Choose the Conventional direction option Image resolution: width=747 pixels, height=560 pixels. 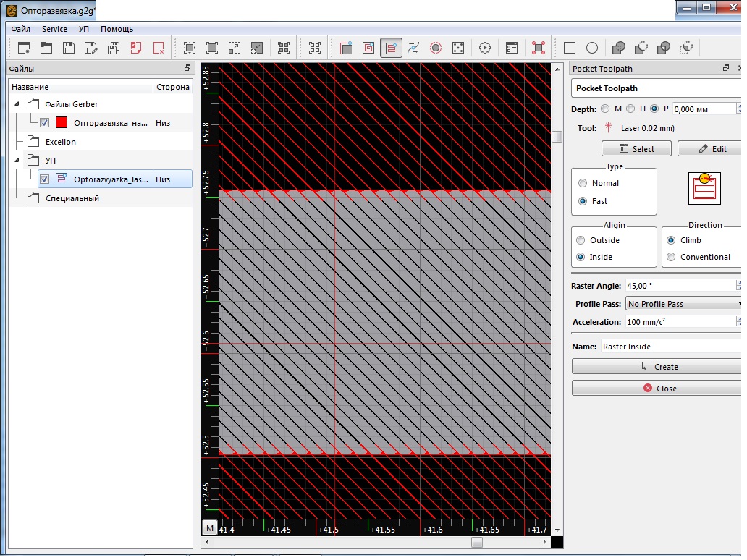(672, 257)
